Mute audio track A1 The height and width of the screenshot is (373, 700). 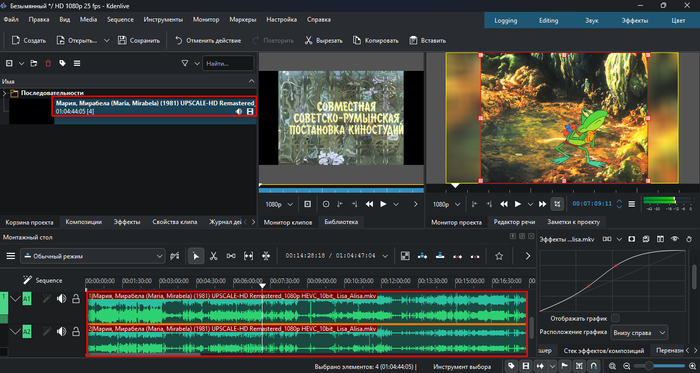pyautogui.click(x=62, y=298)
